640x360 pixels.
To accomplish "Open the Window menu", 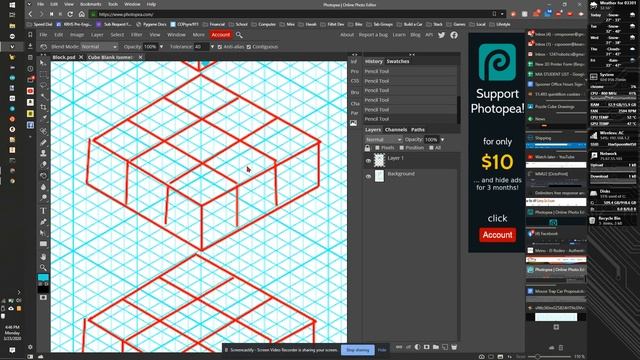I will click(x=176, y=35).
